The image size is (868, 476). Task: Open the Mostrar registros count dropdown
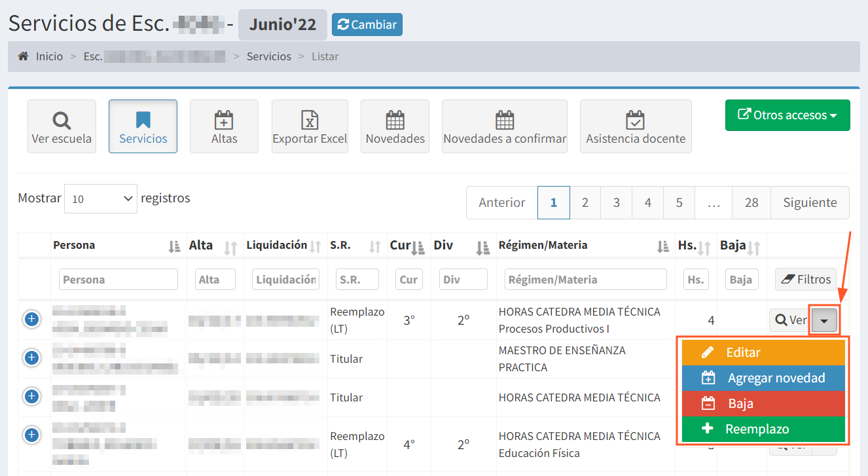click(x=101, y=198)
